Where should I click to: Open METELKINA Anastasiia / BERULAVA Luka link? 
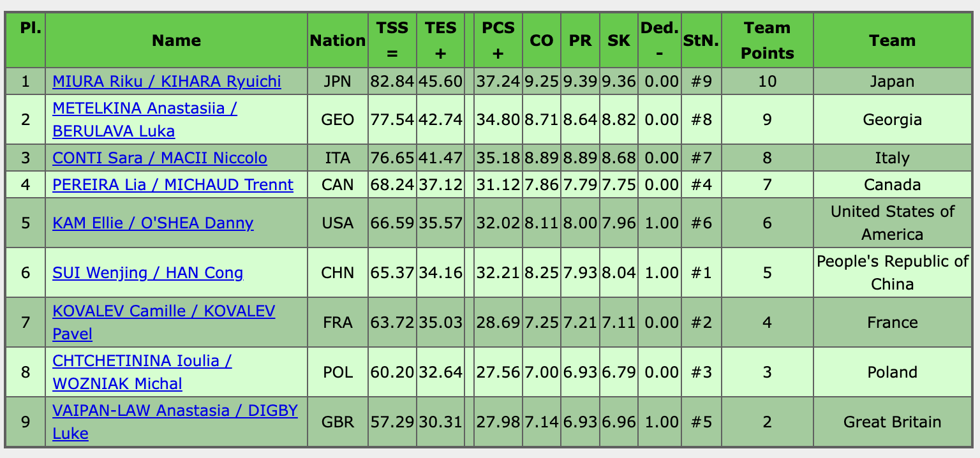click(145, 108)
